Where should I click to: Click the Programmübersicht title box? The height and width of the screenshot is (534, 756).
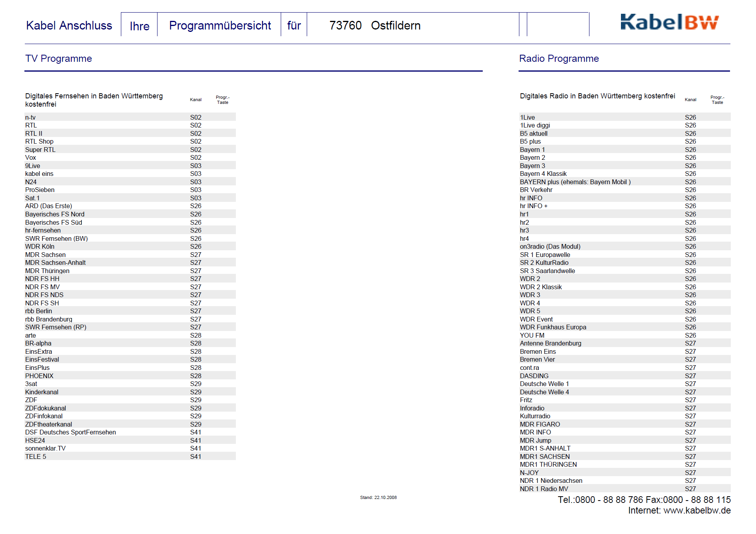[219, 26]
